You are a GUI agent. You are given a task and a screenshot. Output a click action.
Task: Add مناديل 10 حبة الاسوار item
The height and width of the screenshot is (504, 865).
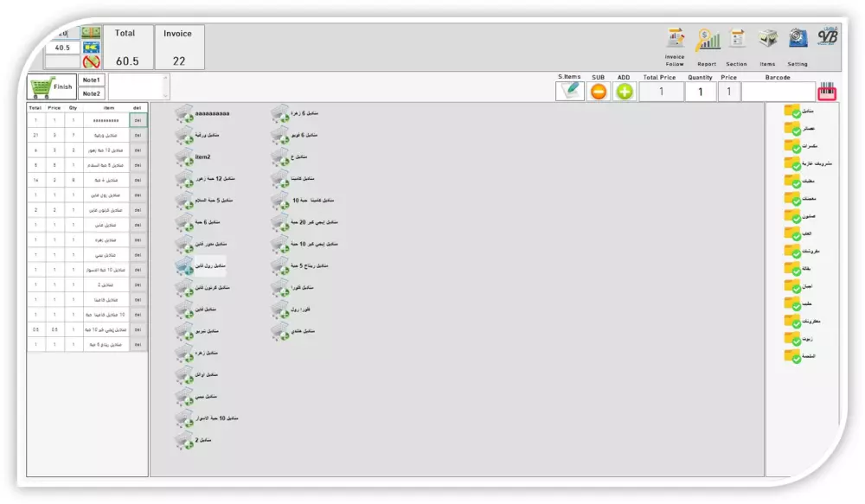tap(207, 418)
